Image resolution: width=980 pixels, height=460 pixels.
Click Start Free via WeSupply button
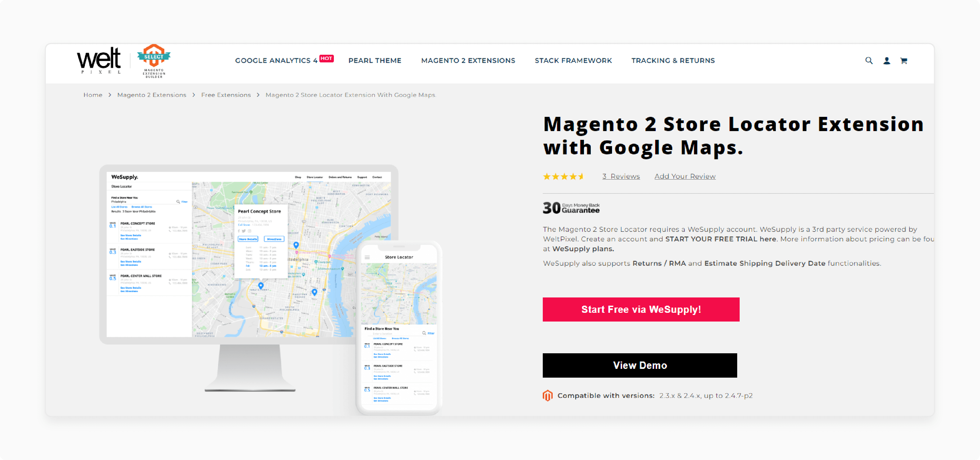[x=641, y=309]
